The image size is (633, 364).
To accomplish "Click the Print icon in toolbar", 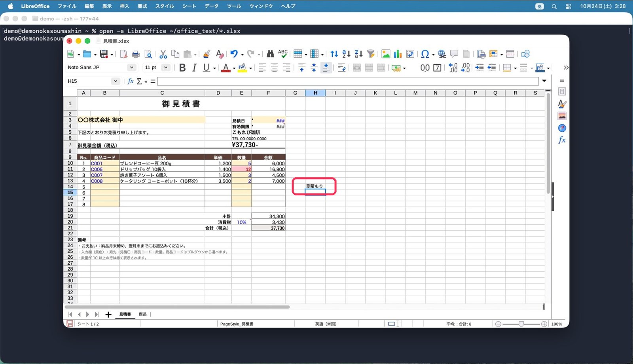I will (x=136, y=54).
